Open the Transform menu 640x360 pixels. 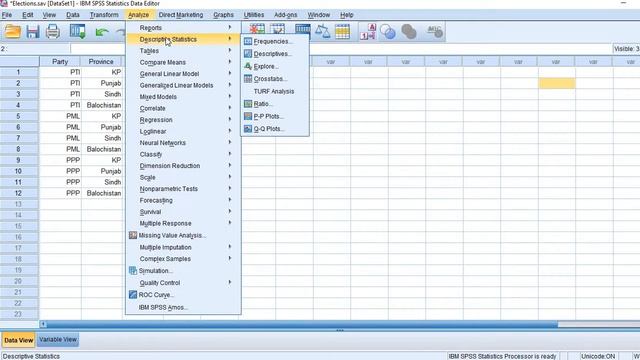click(104, 15)
